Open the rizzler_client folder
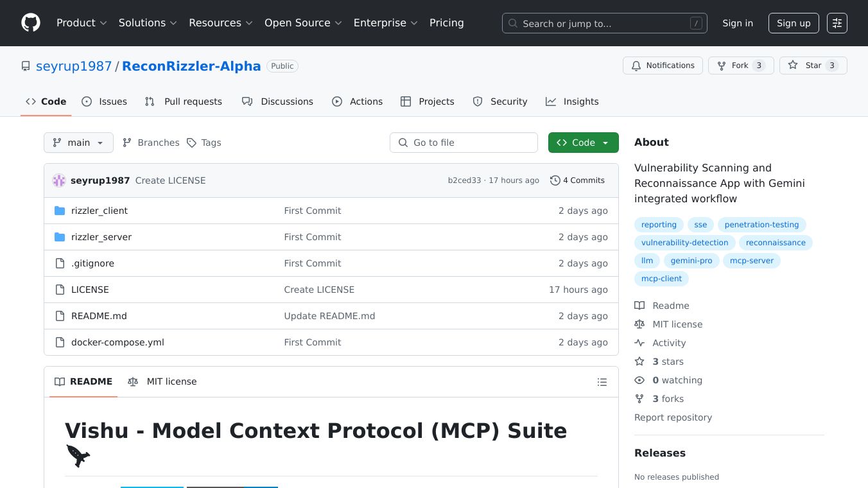Viewport: 868px width, 488px height. point(100,211)
